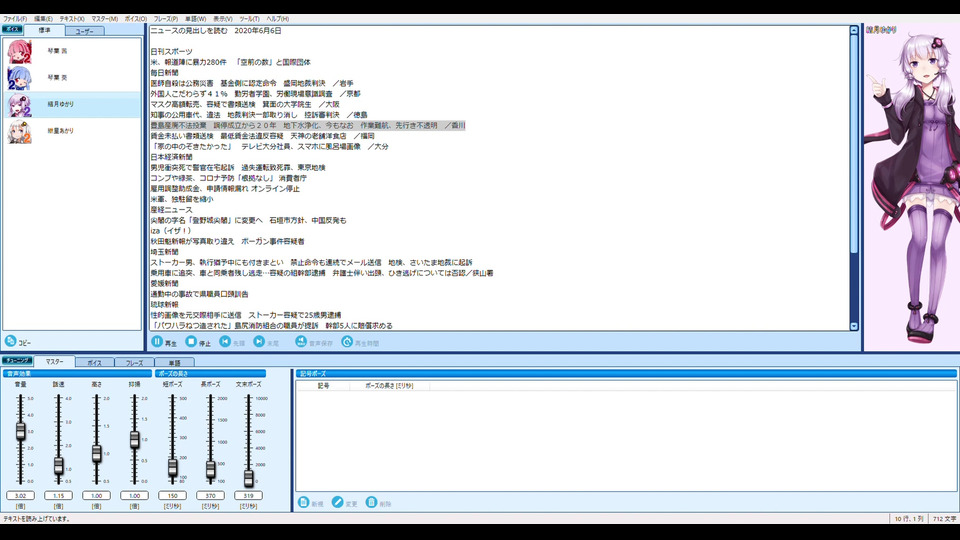Click the volume value field 3.02
Screen dimensions: 960x540
coord(20,495)
